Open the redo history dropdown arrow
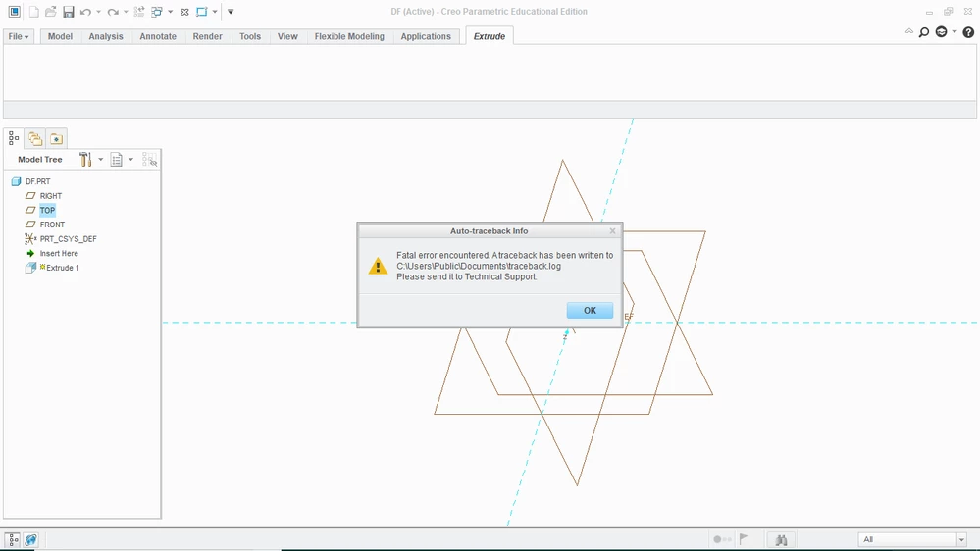980x551 pixels. click(126, 11)
